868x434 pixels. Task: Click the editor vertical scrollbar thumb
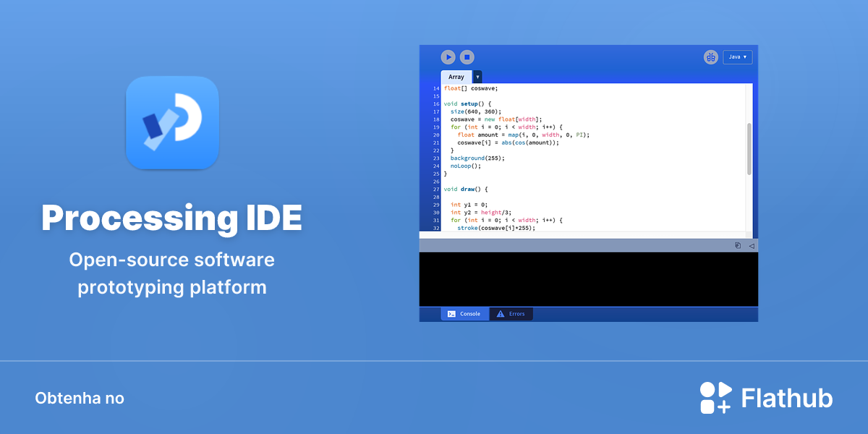tap(749, 148)
